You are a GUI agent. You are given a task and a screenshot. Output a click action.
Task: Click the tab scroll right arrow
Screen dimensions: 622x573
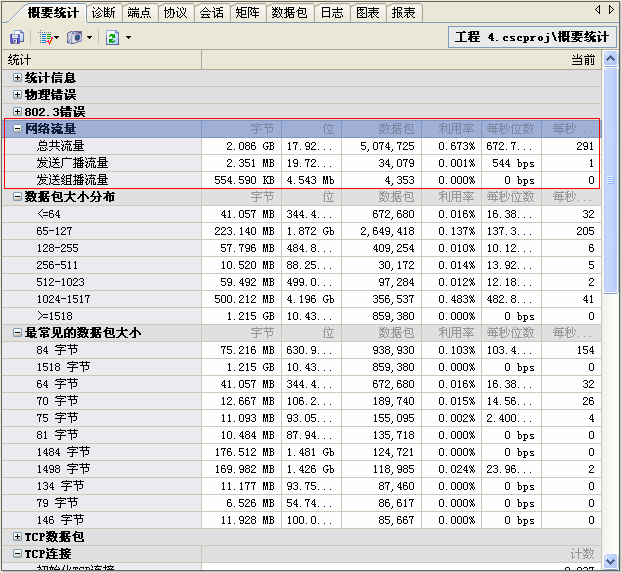(611, 10)
